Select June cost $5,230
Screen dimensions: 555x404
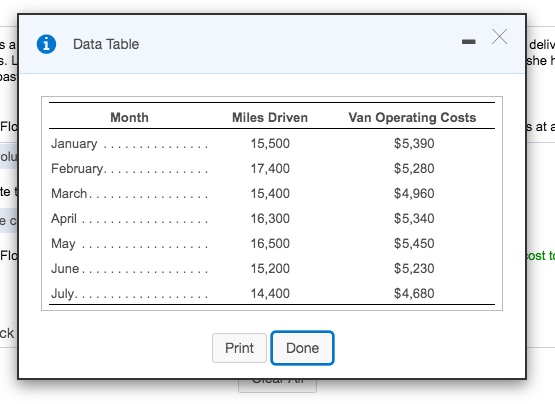[414, 269]
